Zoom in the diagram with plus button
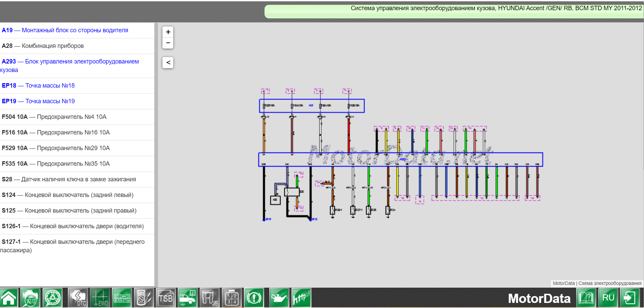Viewport: 644px width, 308px height. (x=168, y=32)
